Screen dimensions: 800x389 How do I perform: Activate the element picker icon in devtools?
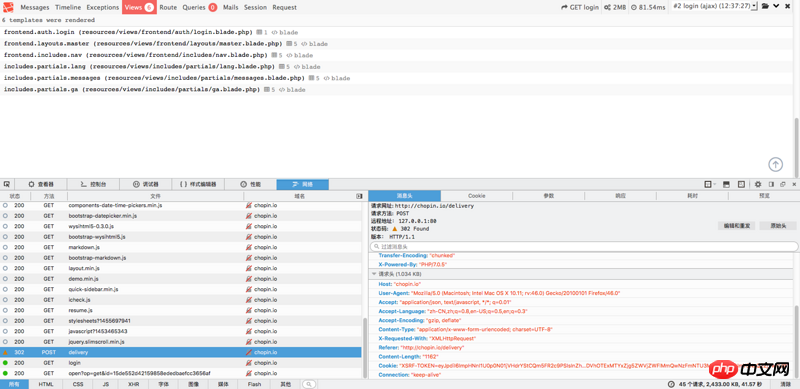(7, 184)
